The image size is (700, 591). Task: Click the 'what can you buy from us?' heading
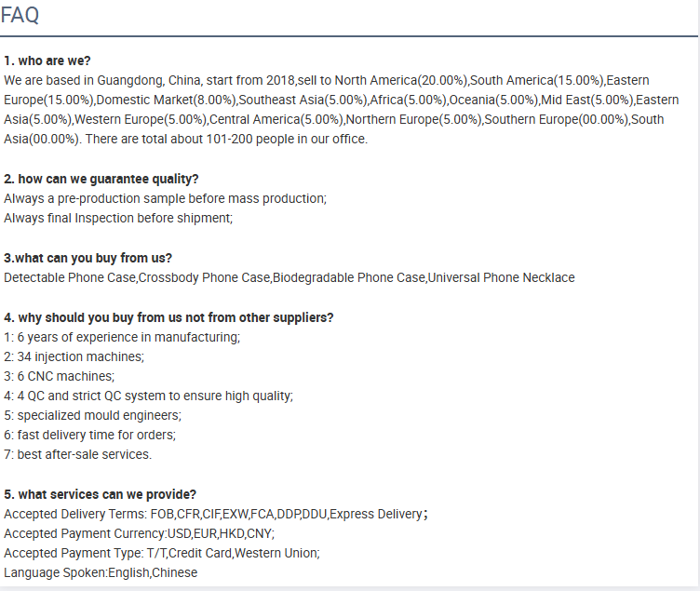pyautogui.click(x=87, y=258)
